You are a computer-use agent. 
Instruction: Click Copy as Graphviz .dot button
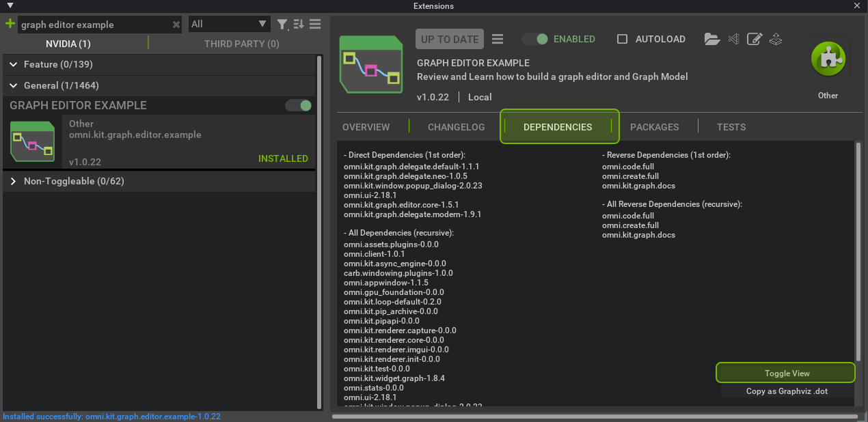787,391
